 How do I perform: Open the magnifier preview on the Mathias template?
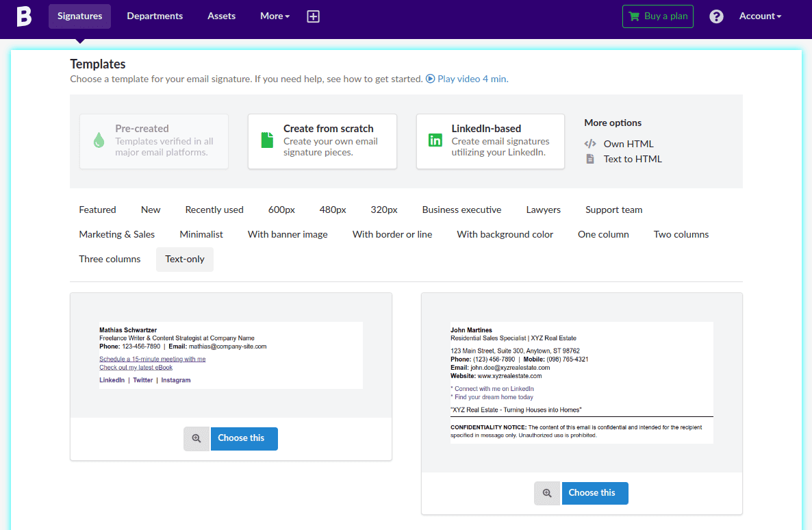click(x=196, y=438)
